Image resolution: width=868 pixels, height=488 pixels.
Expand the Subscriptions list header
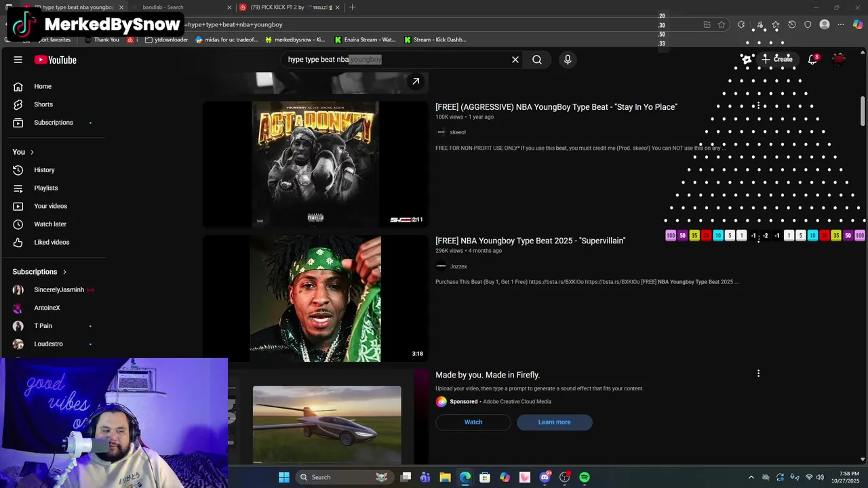[40, 272]
